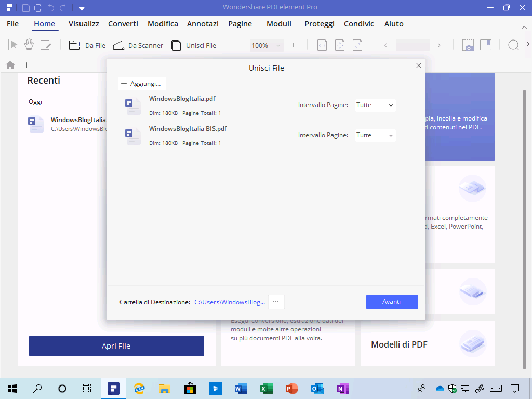Launch Word from the taskbar
Screen dimensions: 532x399
241,389
